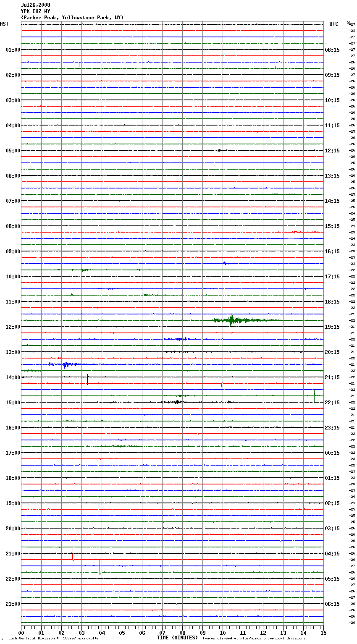The height and width of the screenshot is (644, 357).
Task: Click the "19:15" UTC row label
Action: click(x=332, y=327)
